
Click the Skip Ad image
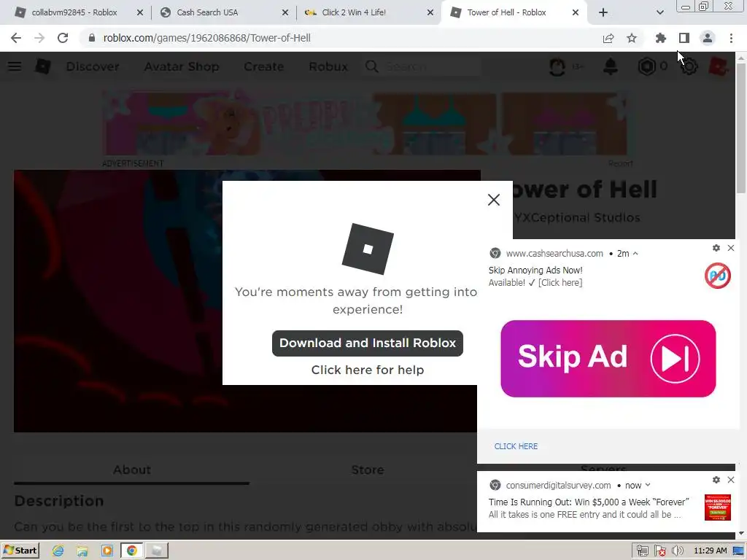point(608,359)
